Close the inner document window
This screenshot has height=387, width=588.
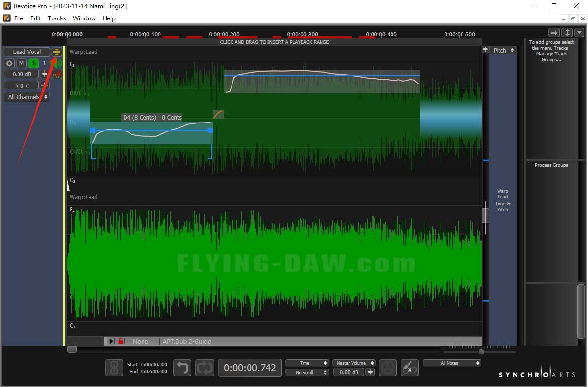(582, 18)
